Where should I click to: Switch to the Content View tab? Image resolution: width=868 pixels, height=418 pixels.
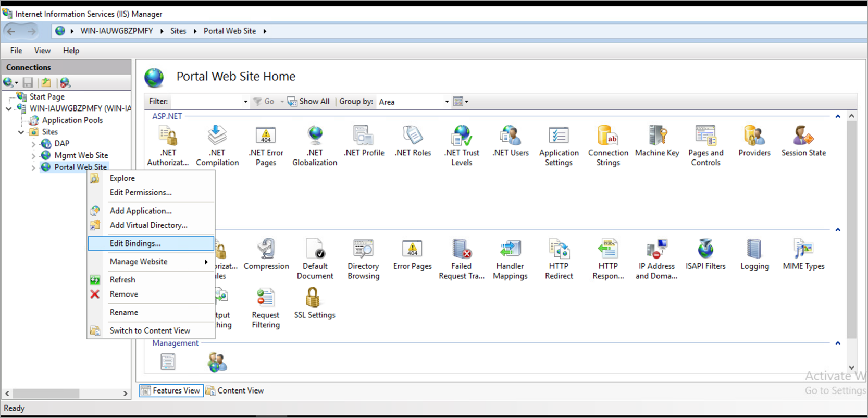(x=235, y=390)
